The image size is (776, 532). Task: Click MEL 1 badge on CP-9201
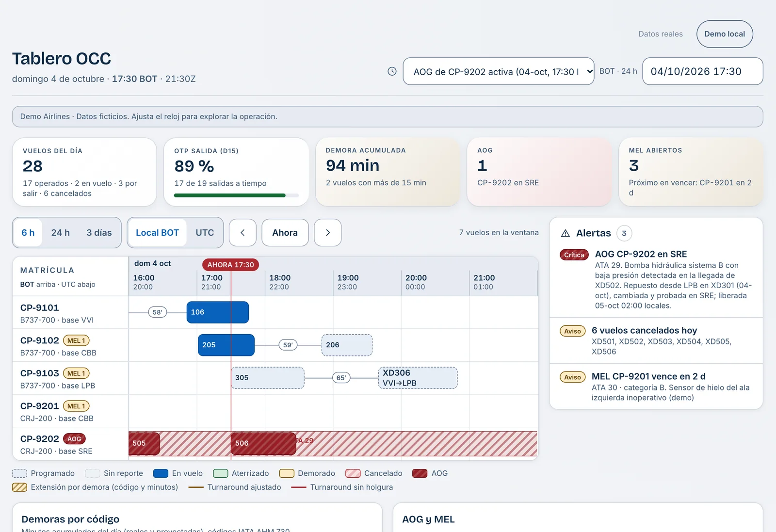76,406
